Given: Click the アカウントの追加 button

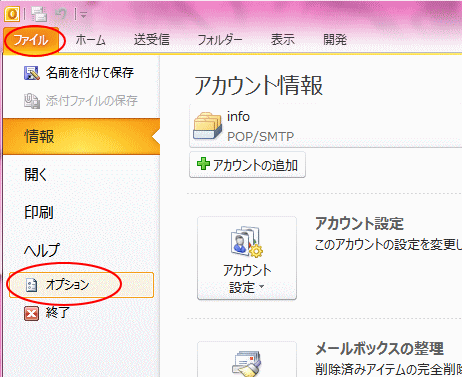Looking at the screenshot, I should (247, 165).
